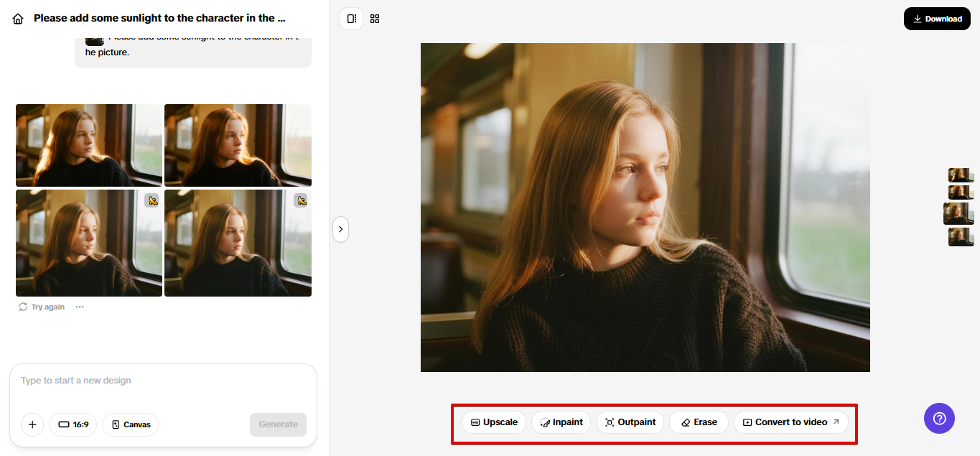
Task: Toggle the Canvas option
Action: coord(130,424)
